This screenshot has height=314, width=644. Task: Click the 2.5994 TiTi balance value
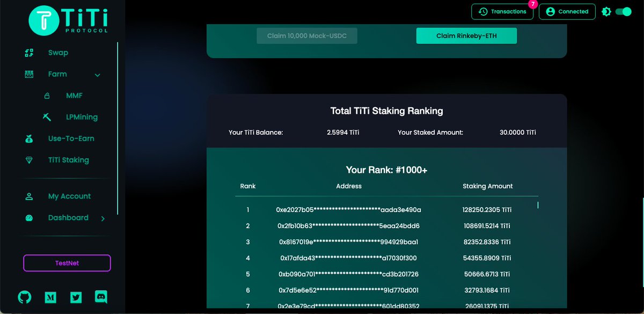343,133
